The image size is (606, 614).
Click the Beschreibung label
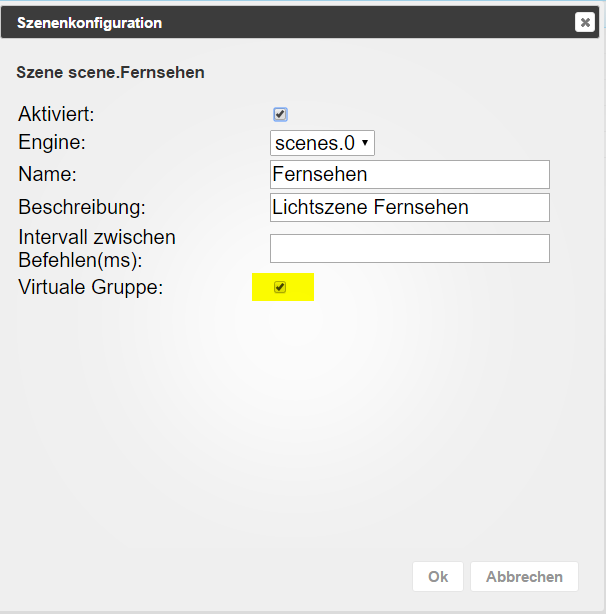pos(82,208)
